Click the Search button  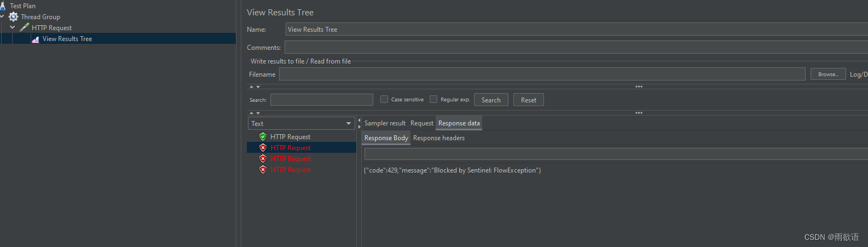[x=491, y=100]
